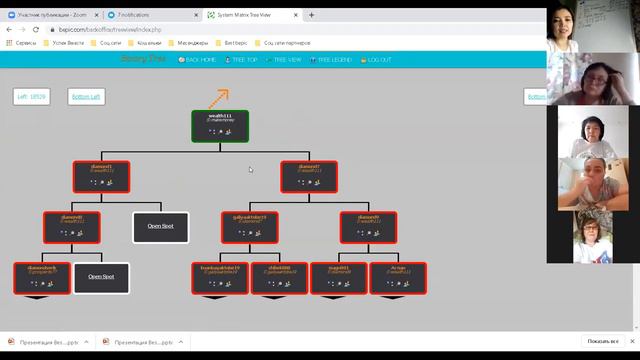The width and height of the screenshot is (640, 360).
Task: Close the notifications browser tab
Action: (196, 15)
